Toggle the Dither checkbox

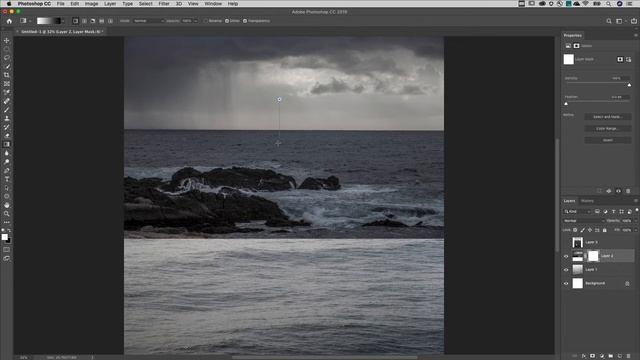[227, 21]
